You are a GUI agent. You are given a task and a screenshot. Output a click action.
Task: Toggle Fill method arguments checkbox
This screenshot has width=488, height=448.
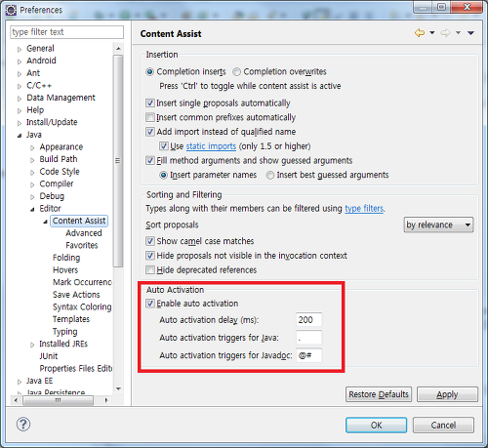click(150, 160)
